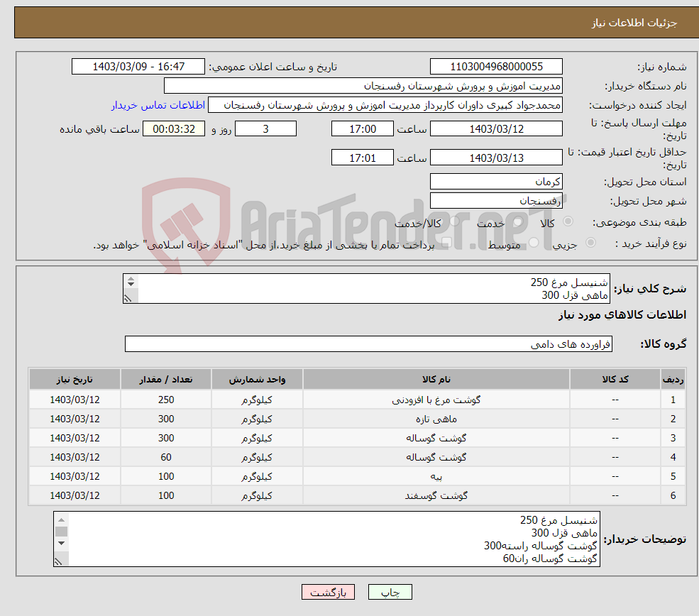
Task: Click the ایجاد کننده درخواست field
Action: tap(385, 105)
